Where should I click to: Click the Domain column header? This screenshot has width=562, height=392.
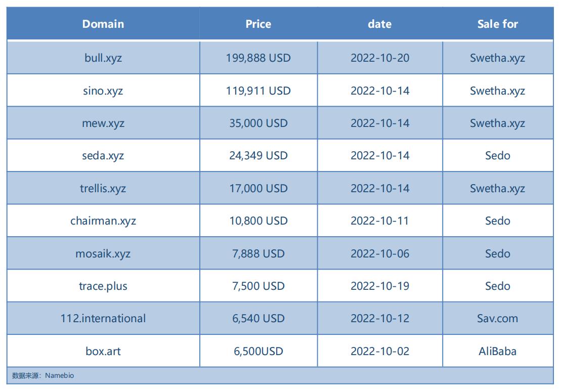pos(103,24)
